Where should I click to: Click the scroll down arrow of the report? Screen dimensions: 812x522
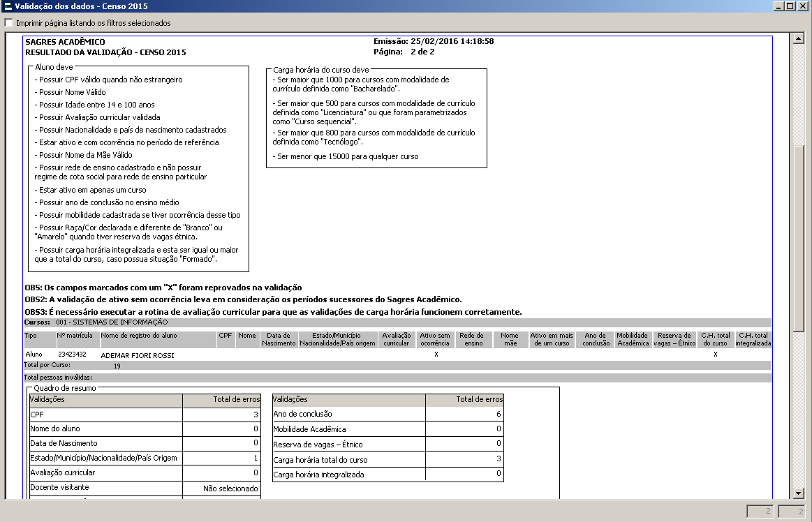point(799,493)
